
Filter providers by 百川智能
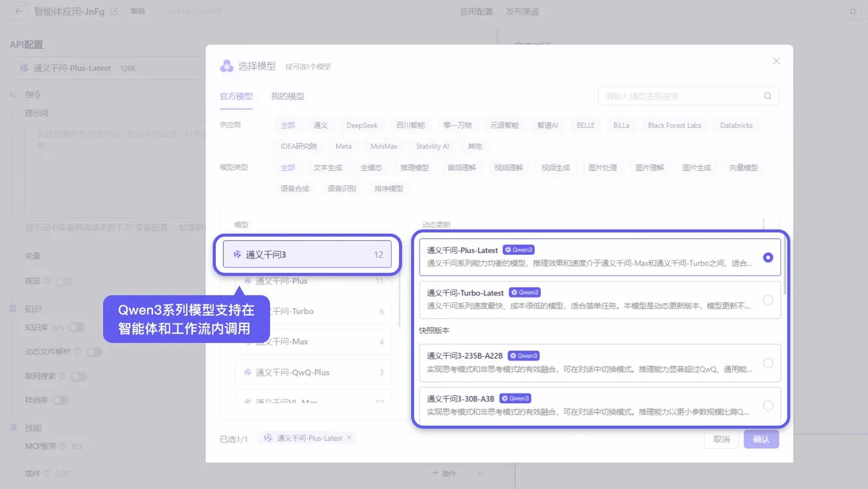pos(410,125)
